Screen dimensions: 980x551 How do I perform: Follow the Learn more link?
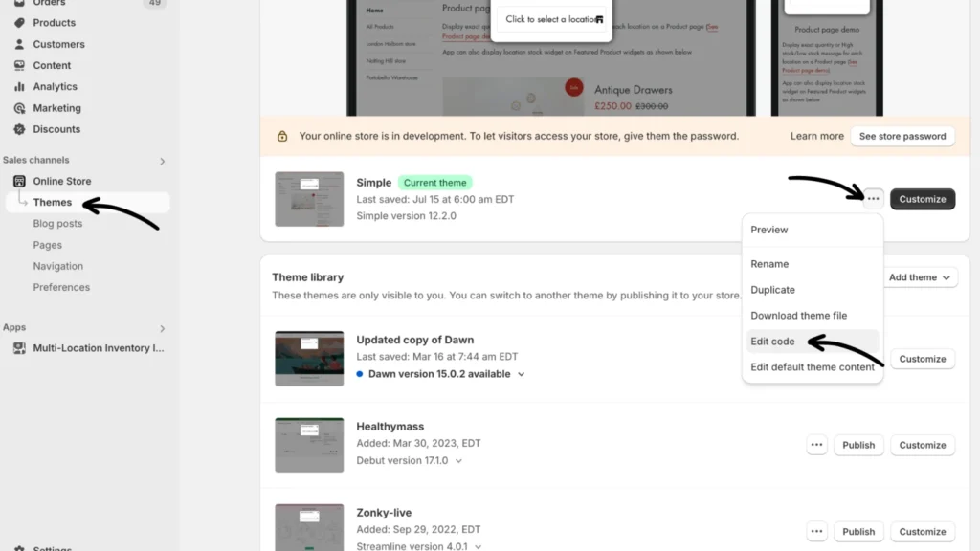pos(816,136)
